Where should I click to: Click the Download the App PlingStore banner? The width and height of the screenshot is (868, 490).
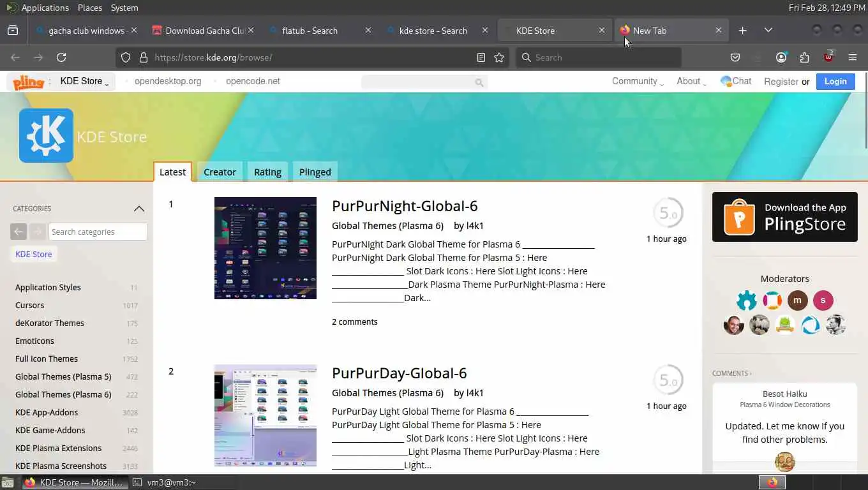coord(785,217)
